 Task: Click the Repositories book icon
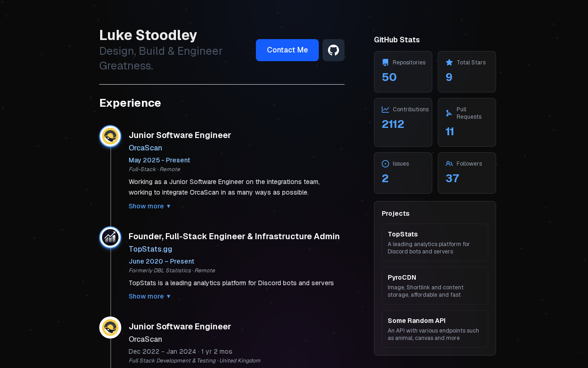385,63
